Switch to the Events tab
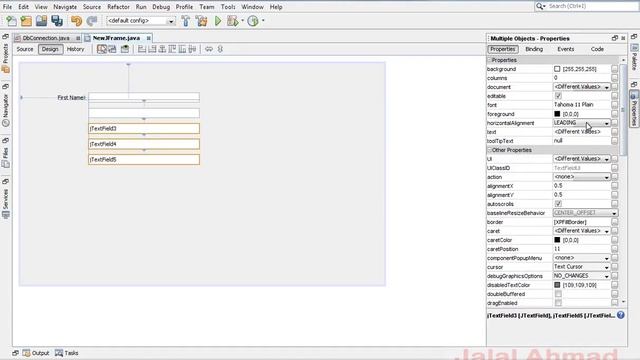This screenshot has height=360, width=640. (x=565, y=49)
